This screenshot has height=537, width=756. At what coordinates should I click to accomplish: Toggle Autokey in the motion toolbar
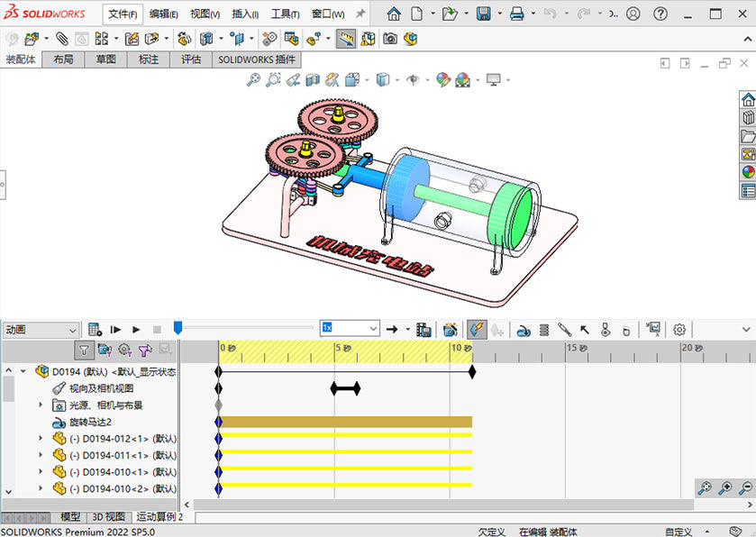[477, 330]
